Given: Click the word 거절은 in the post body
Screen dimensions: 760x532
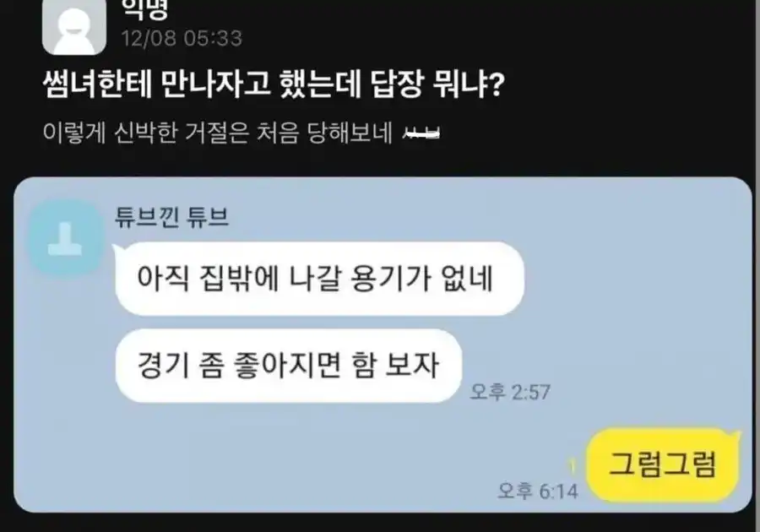Looking at the screenshot, I should coord(217,133).
